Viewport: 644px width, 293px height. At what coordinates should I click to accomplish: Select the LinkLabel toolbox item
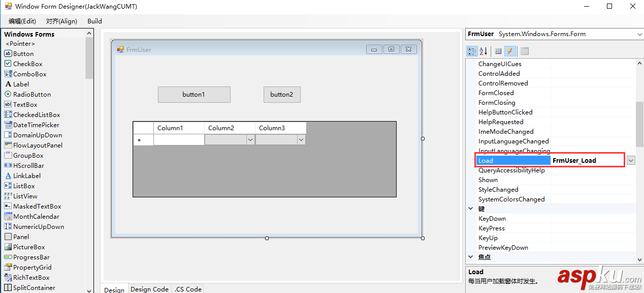pos(22,175)
